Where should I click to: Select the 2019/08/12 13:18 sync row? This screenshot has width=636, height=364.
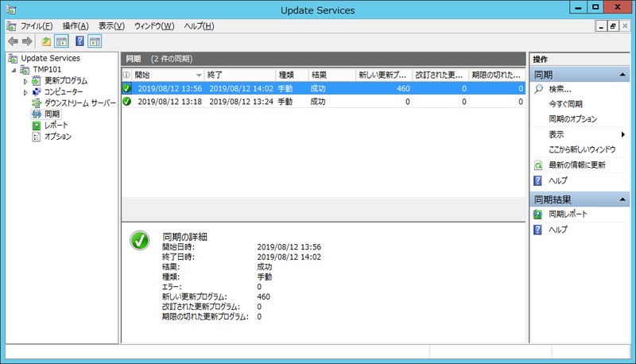[x=324, y=102]
